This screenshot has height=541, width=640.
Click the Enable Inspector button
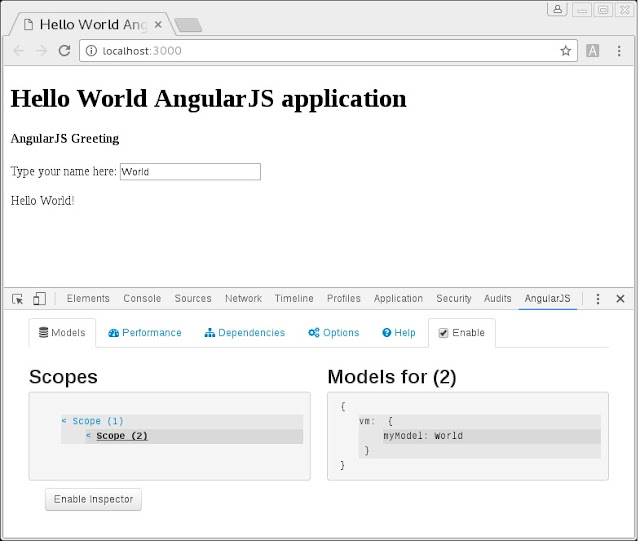(93, 499)
